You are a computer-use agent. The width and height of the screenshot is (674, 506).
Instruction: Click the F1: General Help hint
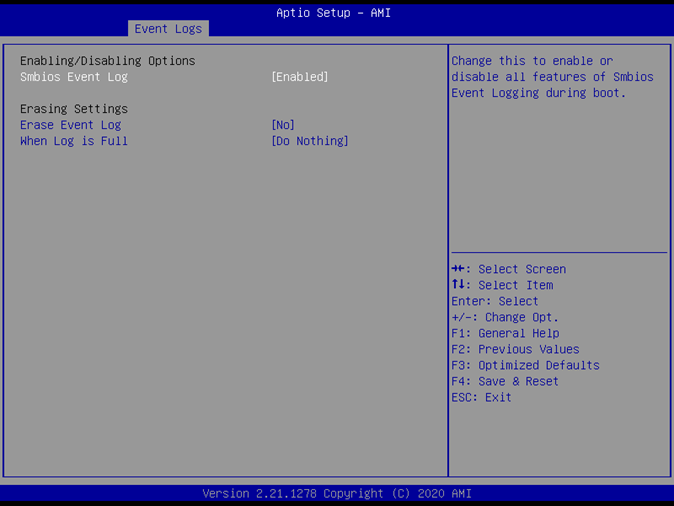coord(505,333)
